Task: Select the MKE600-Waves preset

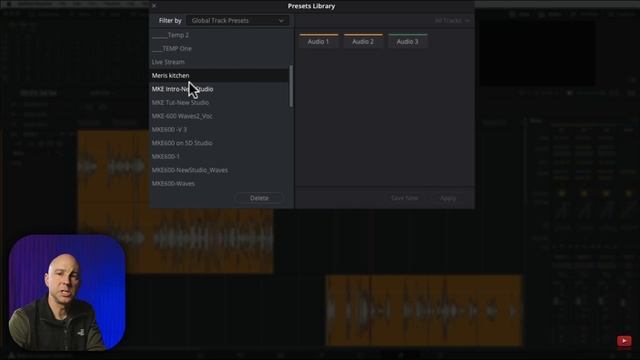Action: 220,184
